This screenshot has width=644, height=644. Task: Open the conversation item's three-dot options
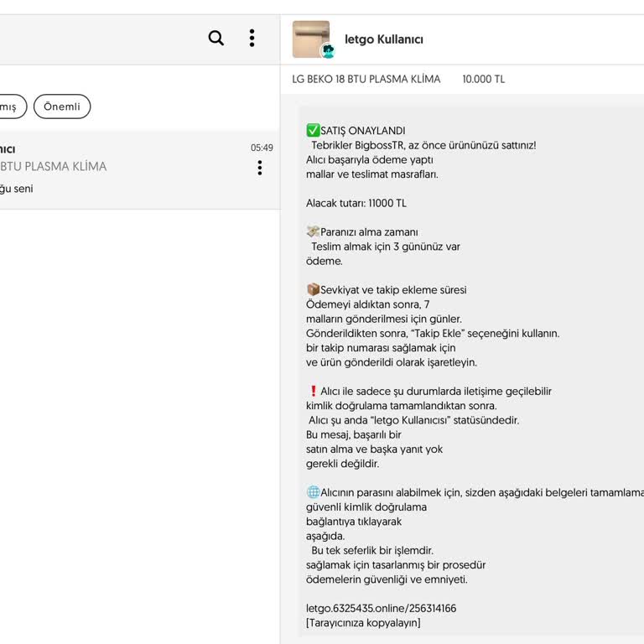coord(260,168)
